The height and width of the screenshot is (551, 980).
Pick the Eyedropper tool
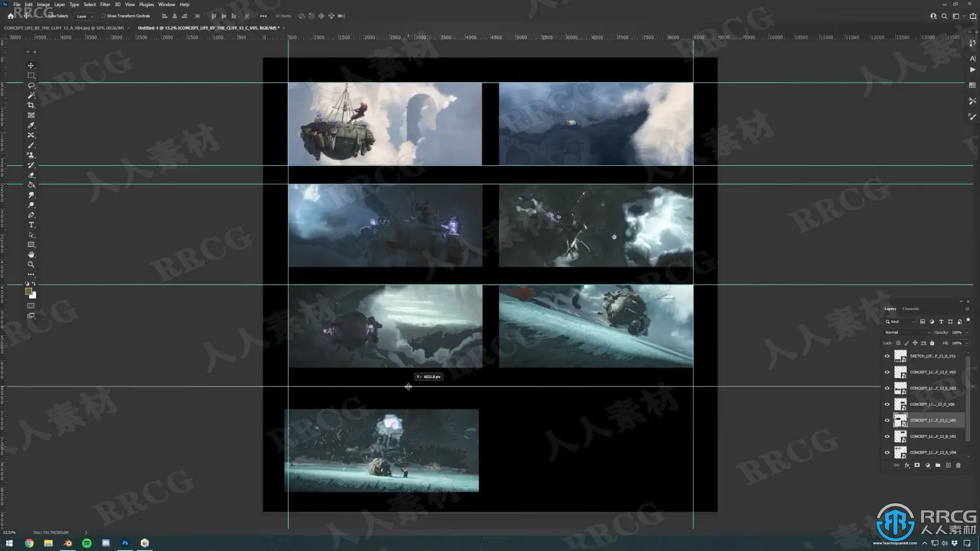pos(31,126)
